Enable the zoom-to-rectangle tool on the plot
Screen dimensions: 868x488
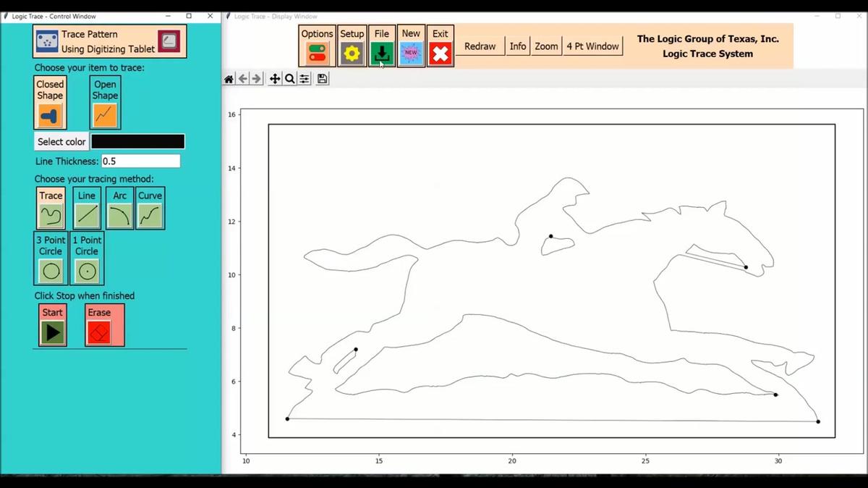(289, 78)
